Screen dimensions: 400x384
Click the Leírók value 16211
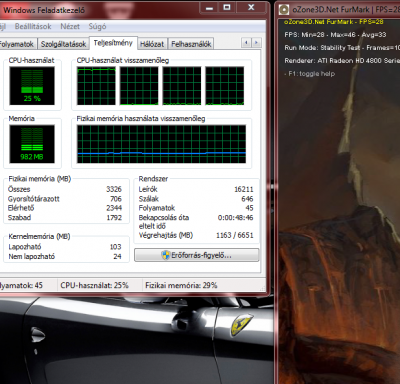(x=244, y=189)
